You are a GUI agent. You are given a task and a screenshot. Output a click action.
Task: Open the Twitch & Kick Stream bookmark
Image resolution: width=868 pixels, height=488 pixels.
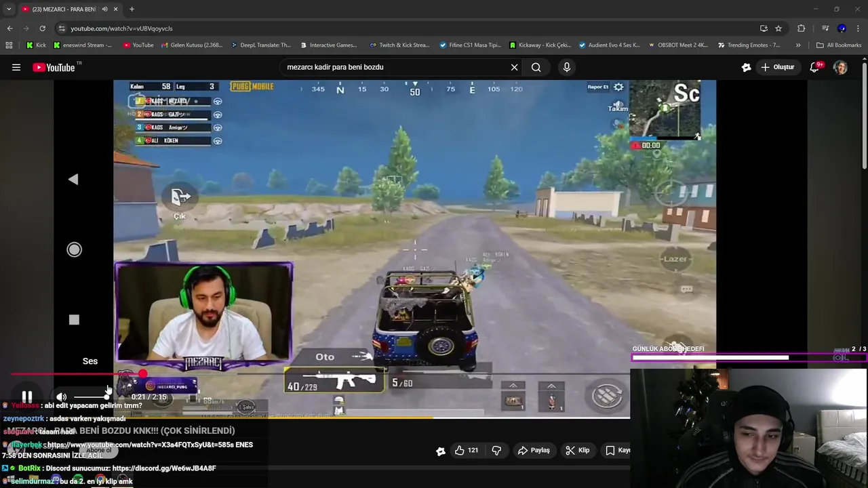(399, 45)
